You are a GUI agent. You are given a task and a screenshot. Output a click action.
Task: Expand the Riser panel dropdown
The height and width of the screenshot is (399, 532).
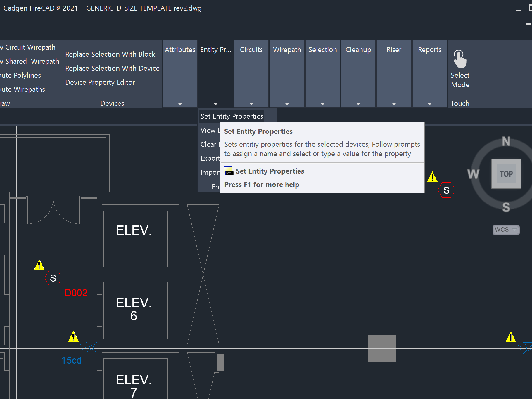(x=394, y=104)
